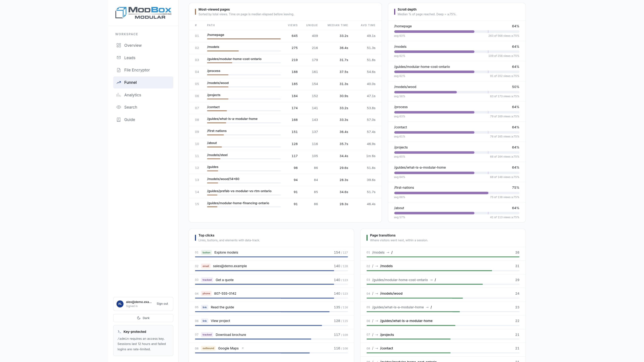Select the /guides/modular-home-cost-ontario table row path
This screenshot has width=644, height=362.
pos(234,59)
